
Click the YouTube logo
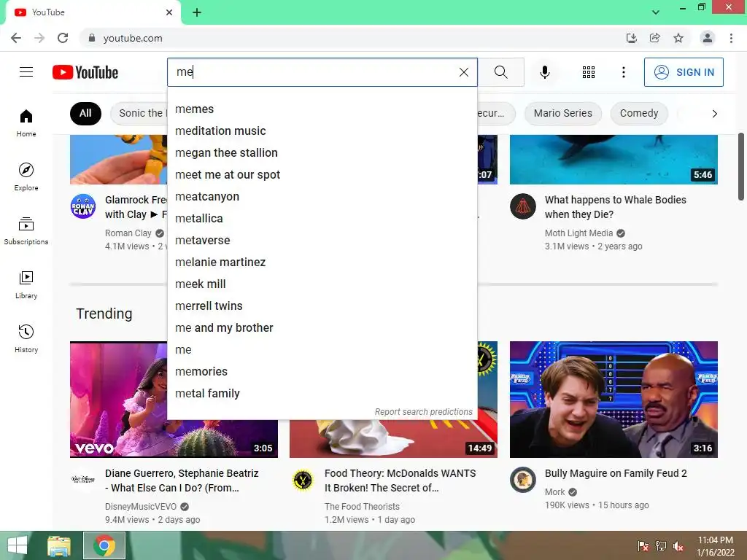coord(85,72)
